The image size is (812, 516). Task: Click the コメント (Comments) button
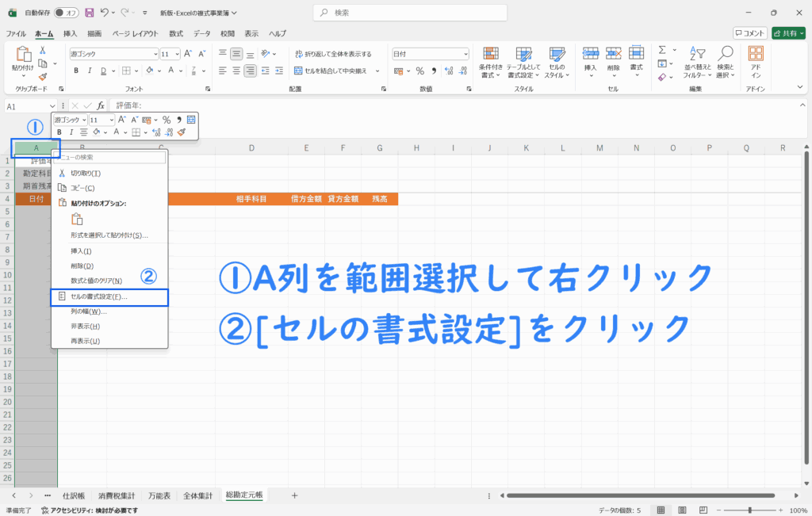(x=749, y=33)
